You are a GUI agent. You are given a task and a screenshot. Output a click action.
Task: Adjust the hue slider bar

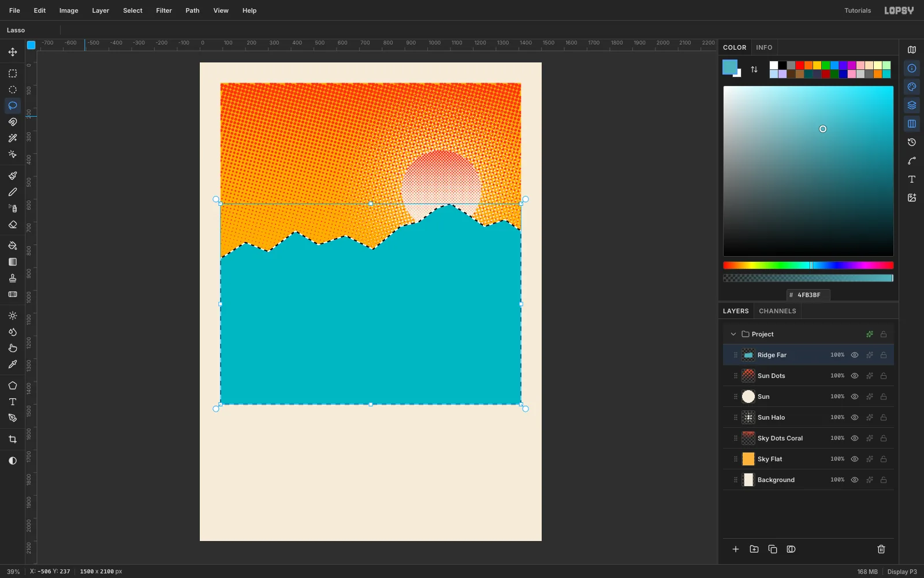tap(808, 265)
